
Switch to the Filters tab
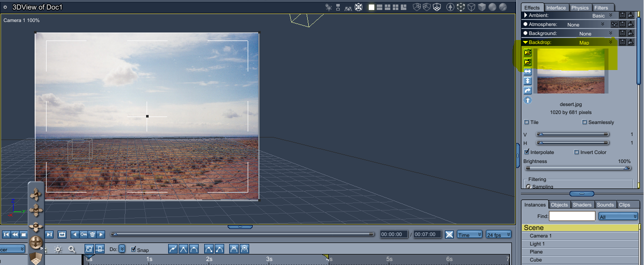(x=601, y=7)
